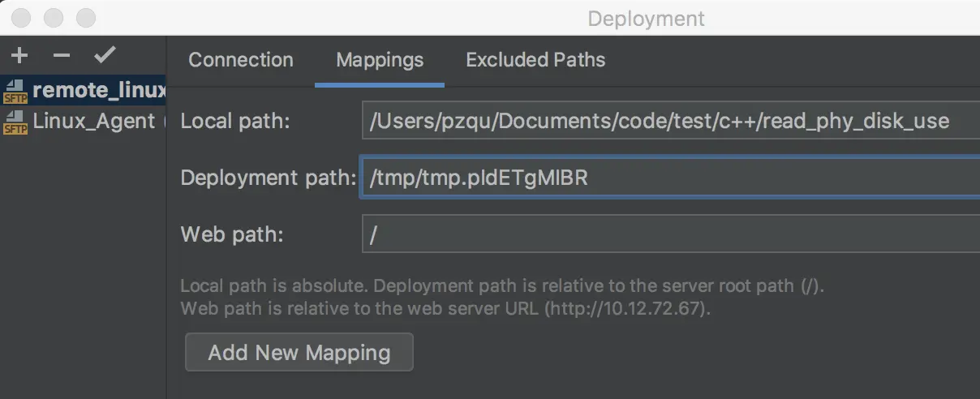The width and height of the screenshot is (980, 399).
Task: Minimize the Deployment window
Action: (x=54, y=18)
